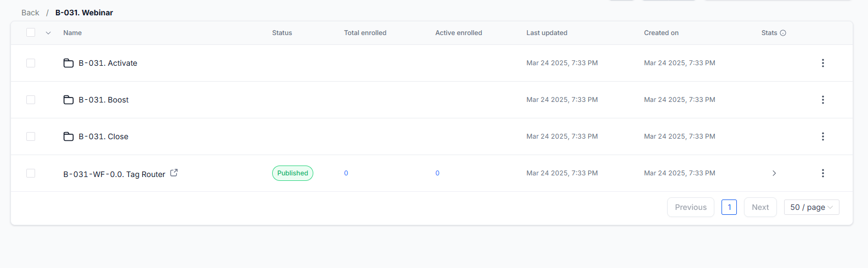The width and height of the screenshot is (868, 268).
Task: Click the Stats info icon in header
Action: (783, 33)
